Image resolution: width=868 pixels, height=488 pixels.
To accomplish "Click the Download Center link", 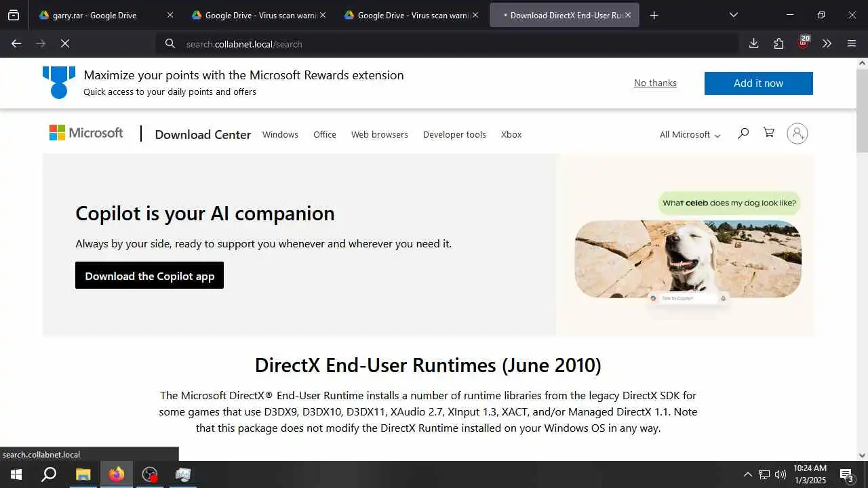I will click(203, 134).
